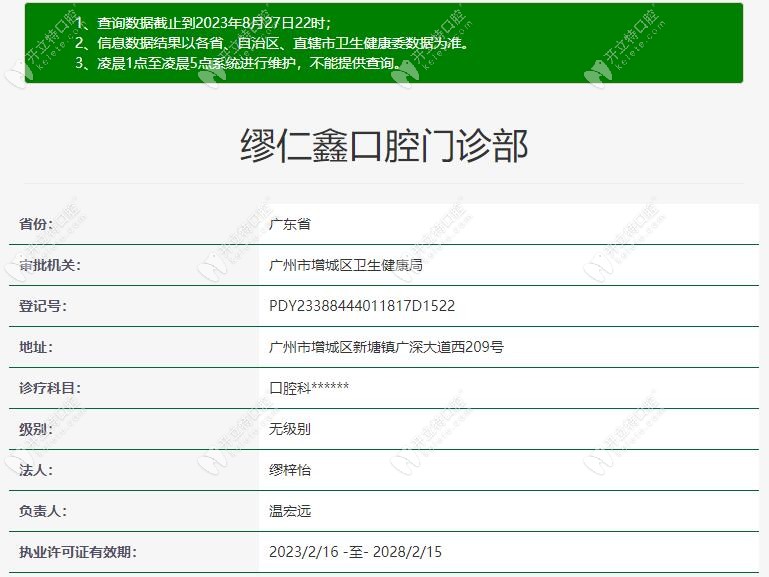Select the 省份 label
The image size is (769, 577).
[x=36, y=224]
